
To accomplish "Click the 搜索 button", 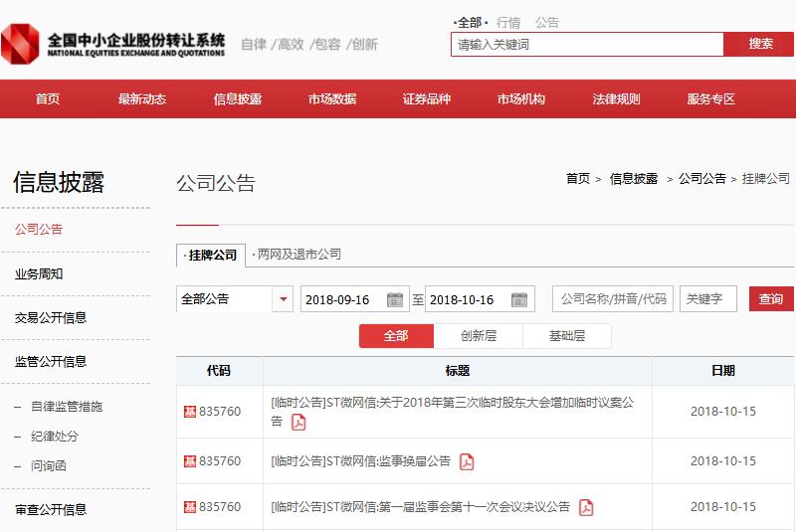I will click(759, 44).
